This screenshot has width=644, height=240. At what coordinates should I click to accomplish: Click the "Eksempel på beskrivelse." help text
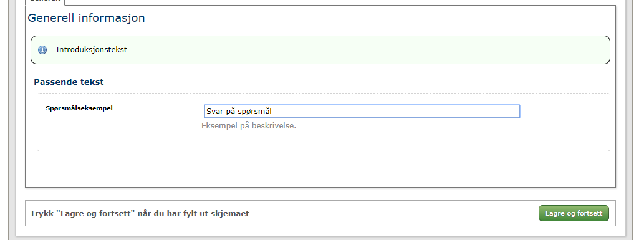249,126
